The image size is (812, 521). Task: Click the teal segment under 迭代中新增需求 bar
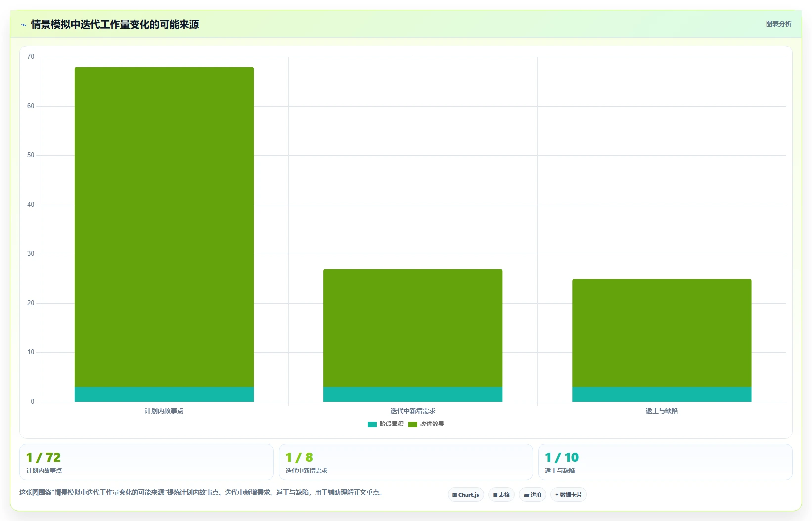[413, 394]
